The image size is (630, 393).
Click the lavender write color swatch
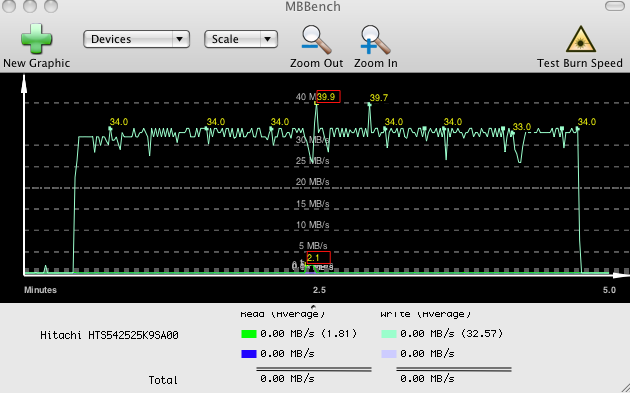pos(389,354)
